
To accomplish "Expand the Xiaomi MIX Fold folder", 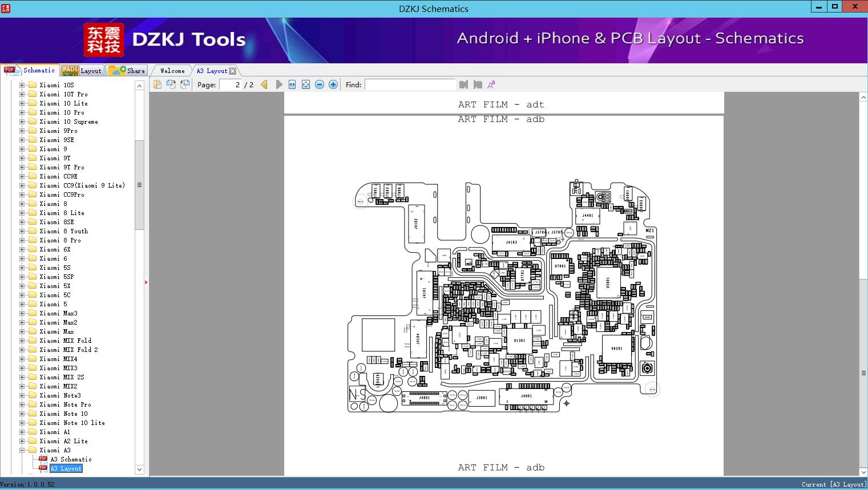I will [x=22, y=341].
